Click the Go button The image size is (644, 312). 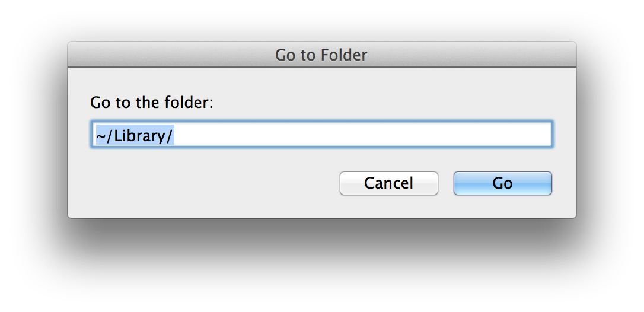[502, 183]
